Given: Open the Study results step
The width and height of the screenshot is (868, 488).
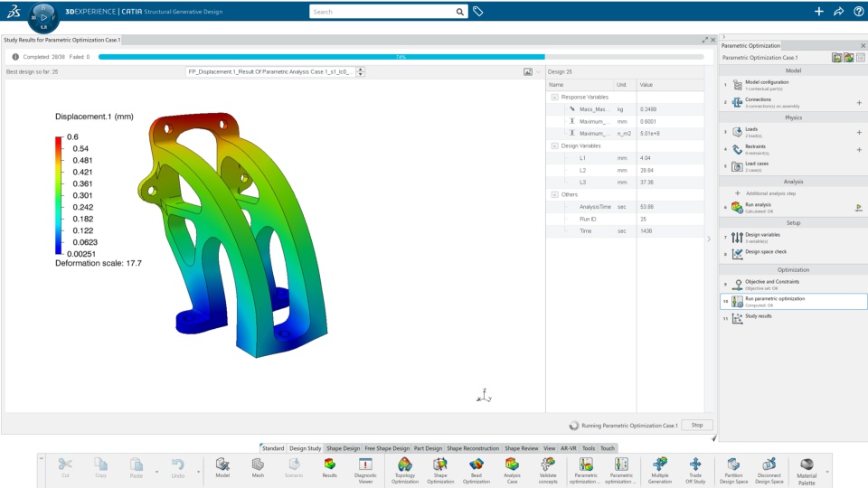Looking at the screenshot, I should (793, 317).
